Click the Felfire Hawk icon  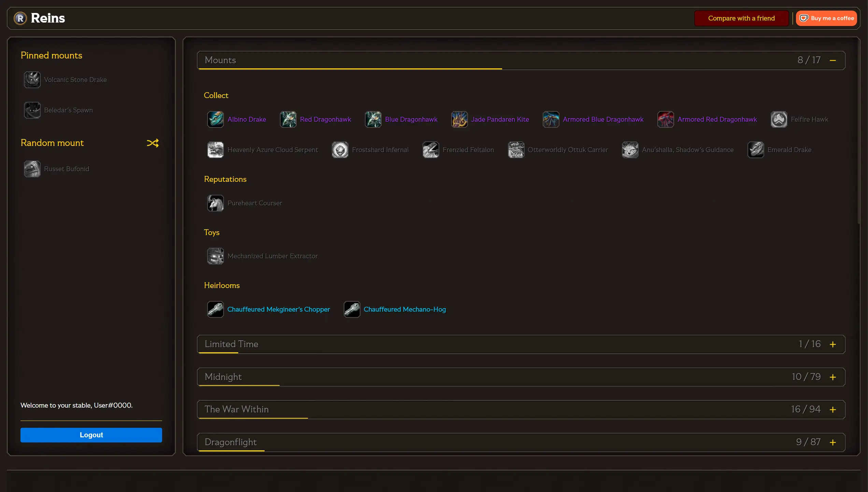tap(779, 119)
